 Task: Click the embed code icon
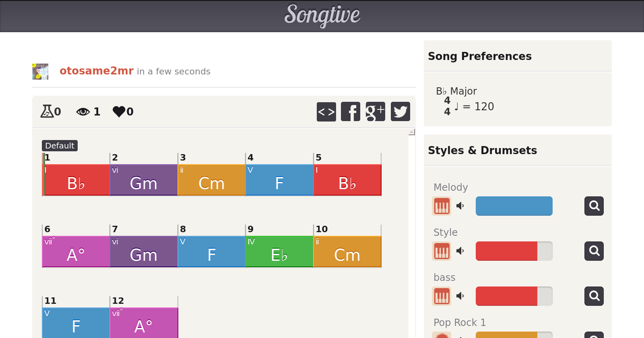click(326, 111)
